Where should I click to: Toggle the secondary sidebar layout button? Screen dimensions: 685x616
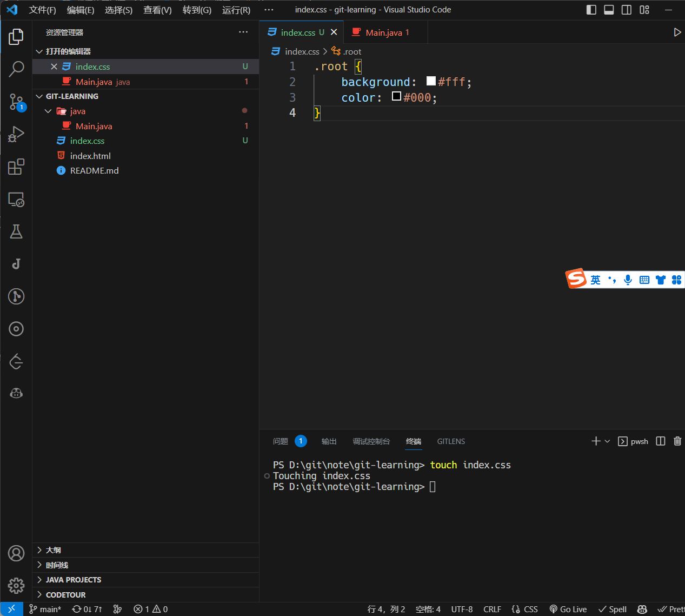coord(626,10)
